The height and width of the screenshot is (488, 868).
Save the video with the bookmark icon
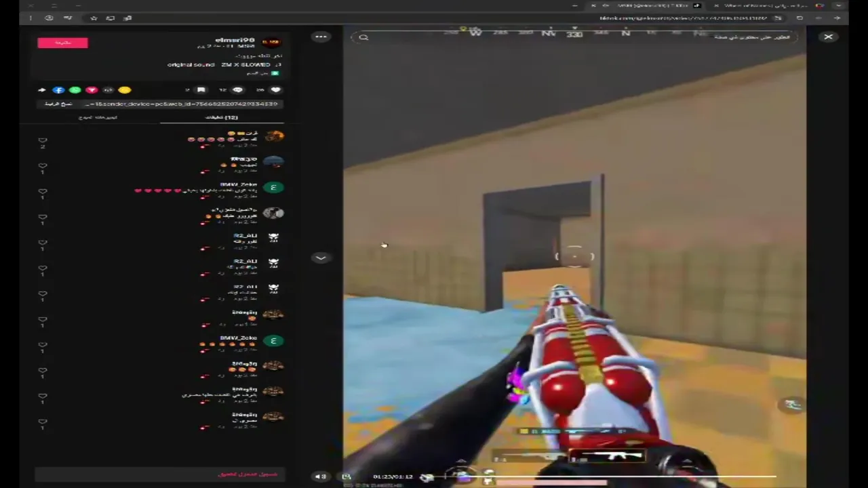[x=201, y=89]
